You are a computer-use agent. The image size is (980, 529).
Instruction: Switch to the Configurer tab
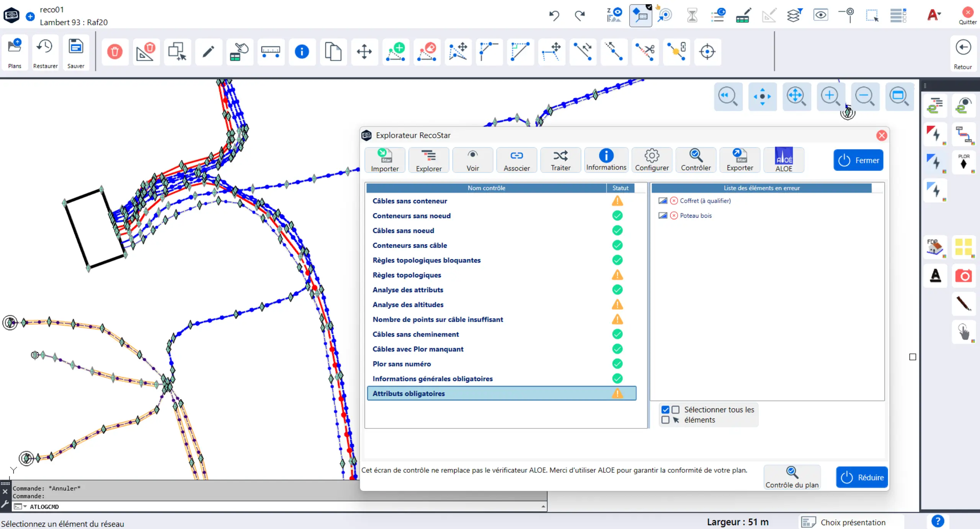(x=652, y=160)
